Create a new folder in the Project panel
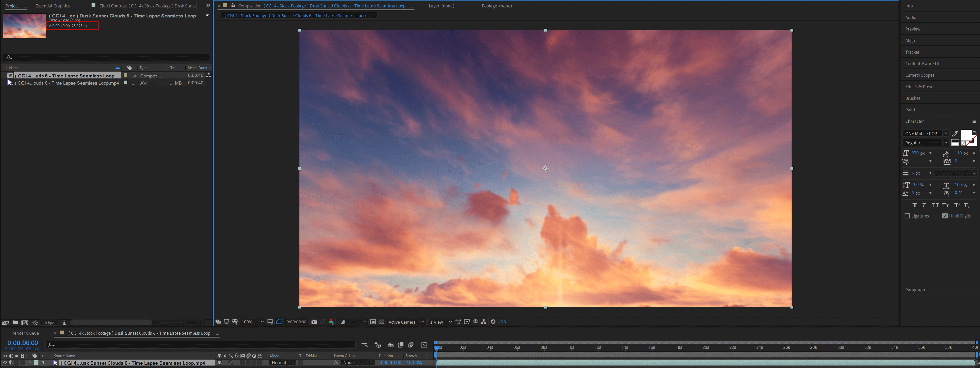Image resolution: width=980 pixels, height=368 pixels. pos(15,323)
